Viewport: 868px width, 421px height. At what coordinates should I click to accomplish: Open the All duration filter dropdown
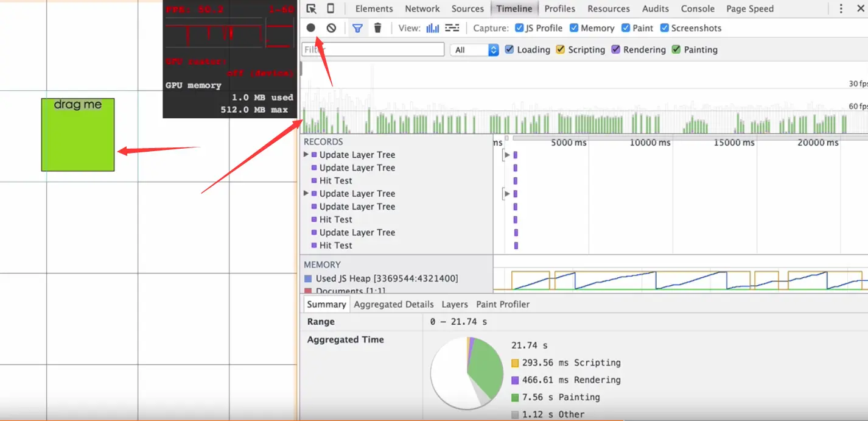click(475, 50)
